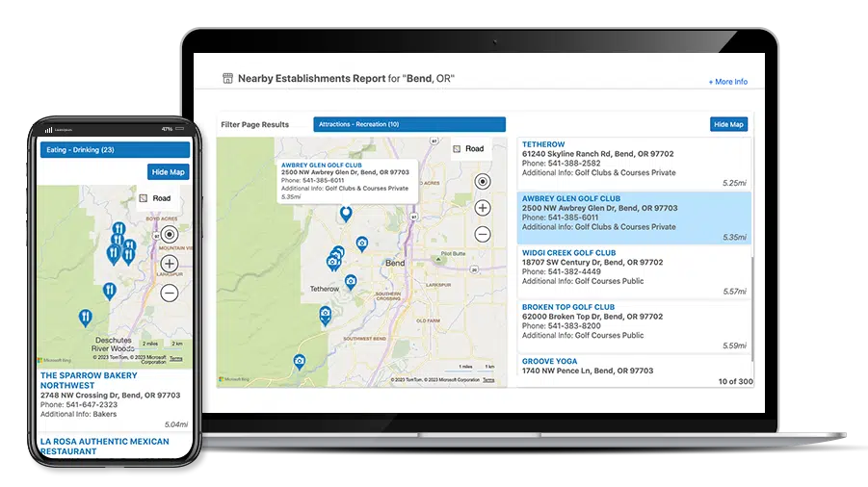
Task: Click Terms link on laptop map
Action: click(488, 380)
